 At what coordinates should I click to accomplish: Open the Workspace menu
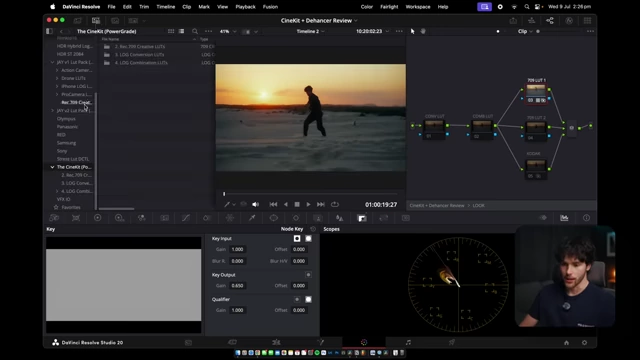[418, 7]
